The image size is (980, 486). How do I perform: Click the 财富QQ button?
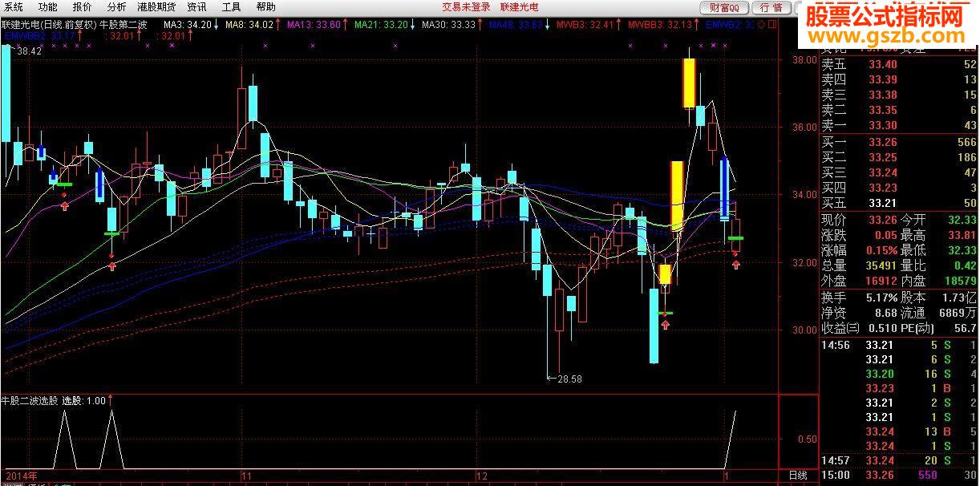click(x=724, y=7)
